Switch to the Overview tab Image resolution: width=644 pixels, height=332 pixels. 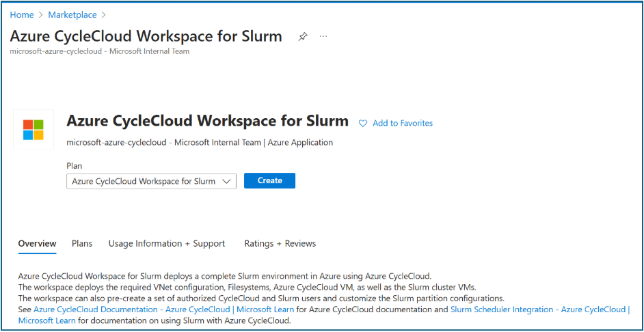pos(38,243)
